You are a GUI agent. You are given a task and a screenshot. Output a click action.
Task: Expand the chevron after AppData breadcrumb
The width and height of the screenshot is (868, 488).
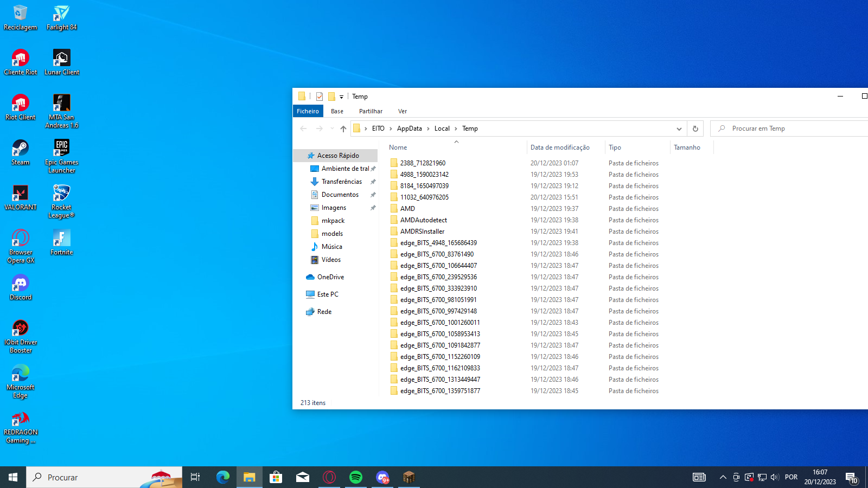(428, 129)
